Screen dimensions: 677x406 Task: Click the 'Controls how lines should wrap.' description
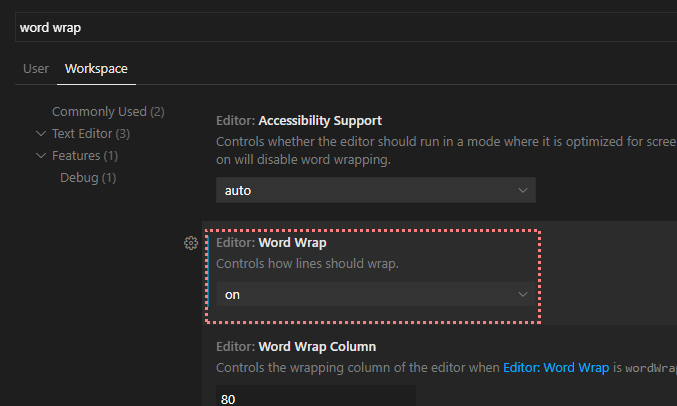(307, 263)
